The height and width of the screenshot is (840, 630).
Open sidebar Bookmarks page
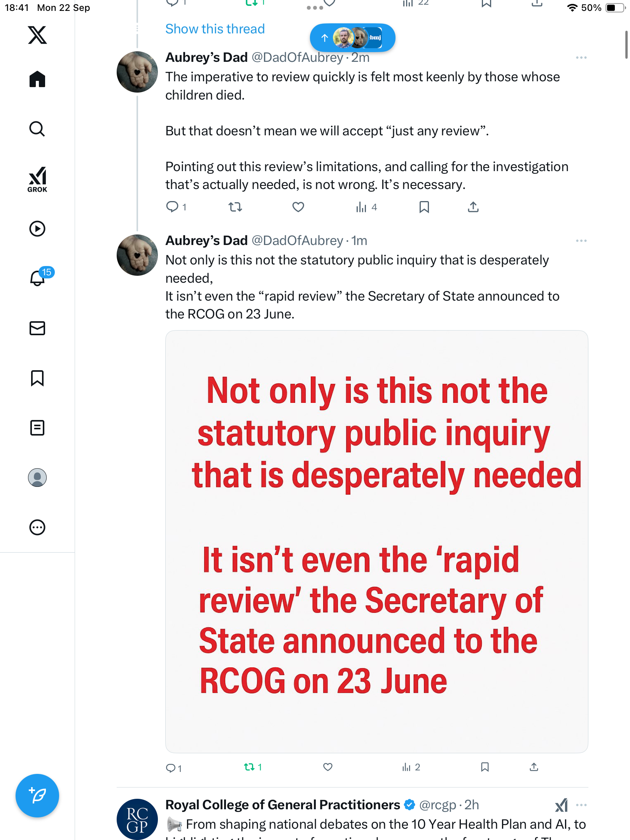point(37,378)
